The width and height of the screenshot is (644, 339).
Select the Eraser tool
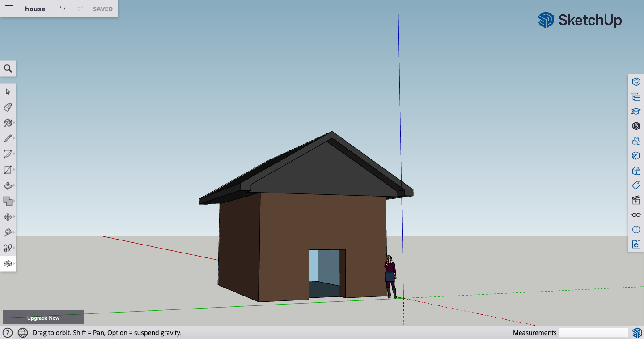(x=7, y=107)
